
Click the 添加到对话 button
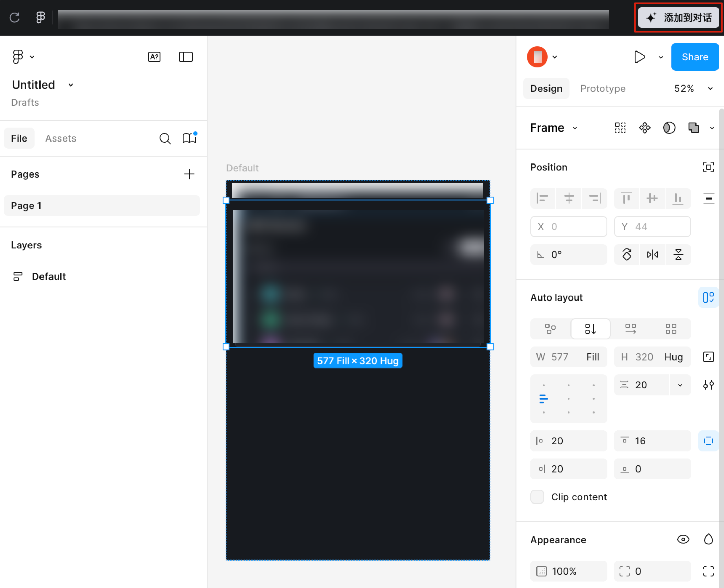(678, 18)
